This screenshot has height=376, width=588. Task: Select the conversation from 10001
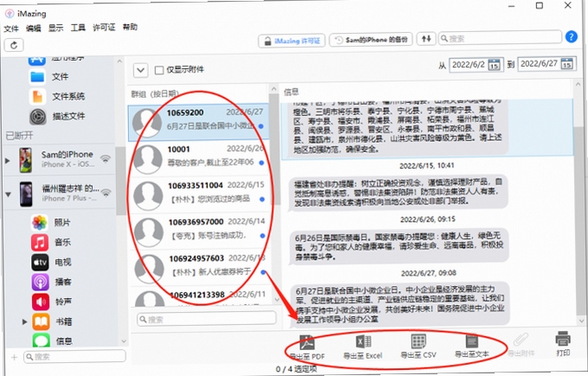(x=199, y=159)
